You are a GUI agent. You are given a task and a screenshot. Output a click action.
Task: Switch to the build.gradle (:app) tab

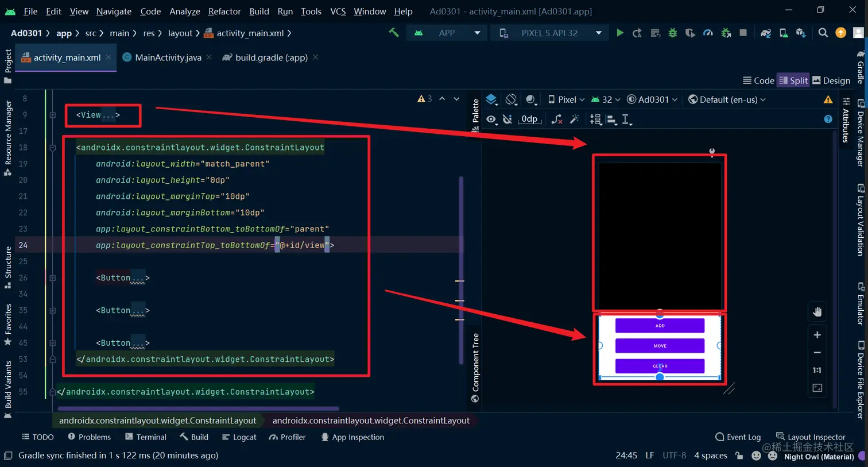(270, 57)
